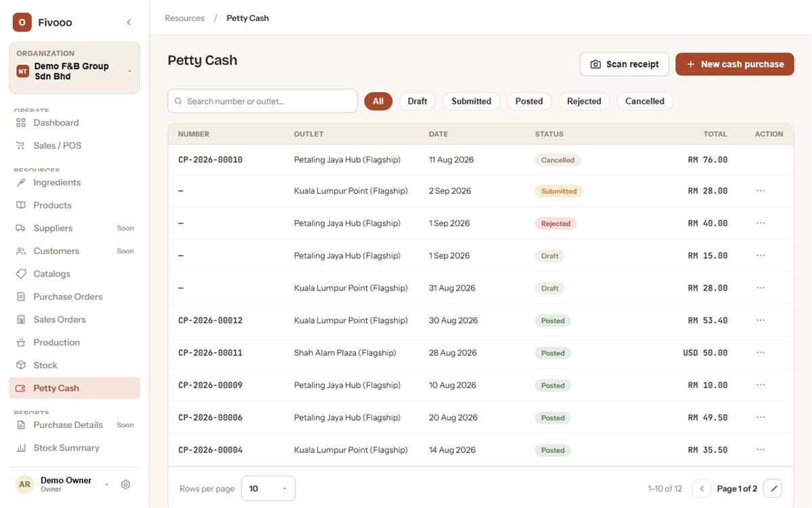Open actions menu for CP-2026-00009

761,385
